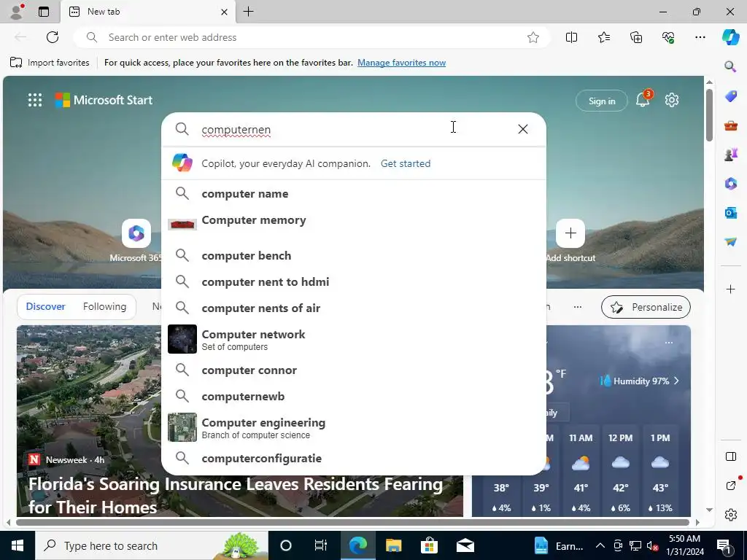Open Microsoft Start app launcher grid
This screenshot has width=747, height=560.
(35, 100)
